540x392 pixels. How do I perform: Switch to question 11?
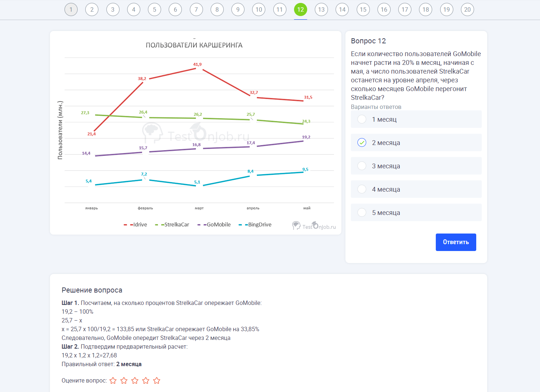tap(279, 9)
